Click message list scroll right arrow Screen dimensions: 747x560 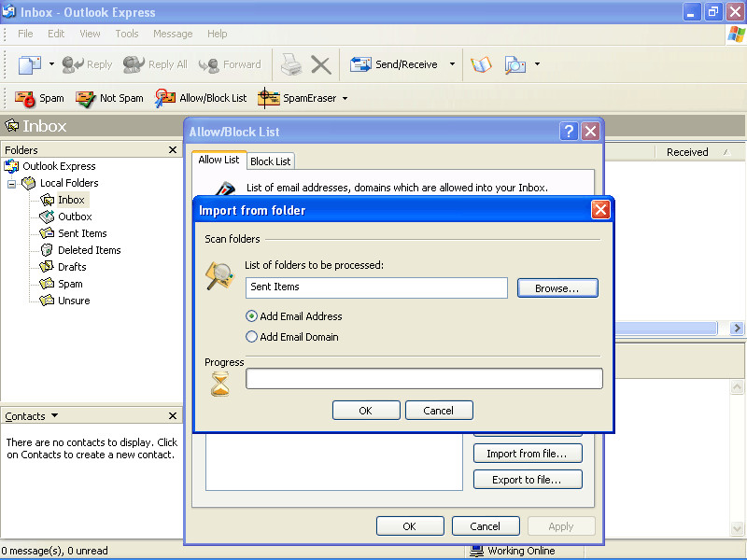[x=737, y=329]
